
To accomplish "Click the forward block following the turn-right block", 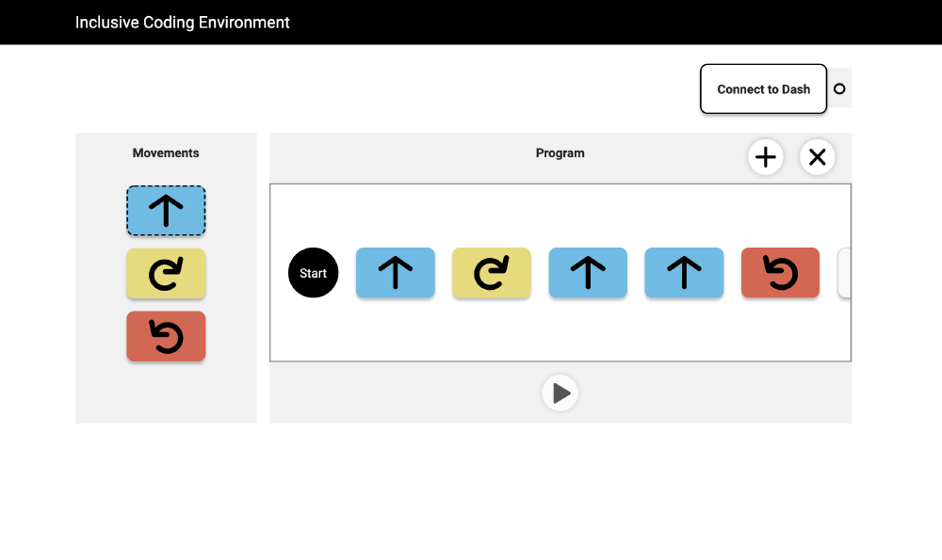I will click(588, 272).
